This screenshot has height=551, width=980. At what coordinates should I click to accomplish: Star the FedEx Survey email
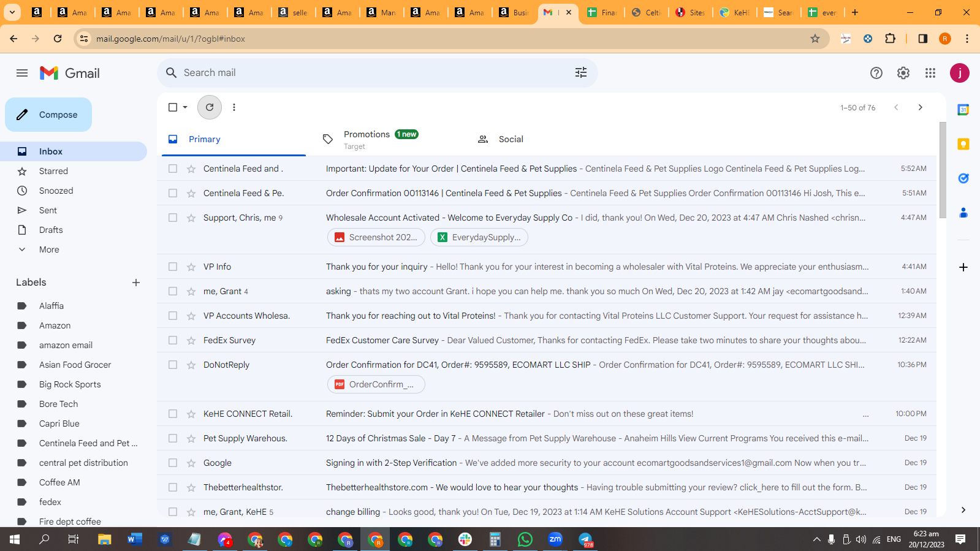[x=191, y=340]
